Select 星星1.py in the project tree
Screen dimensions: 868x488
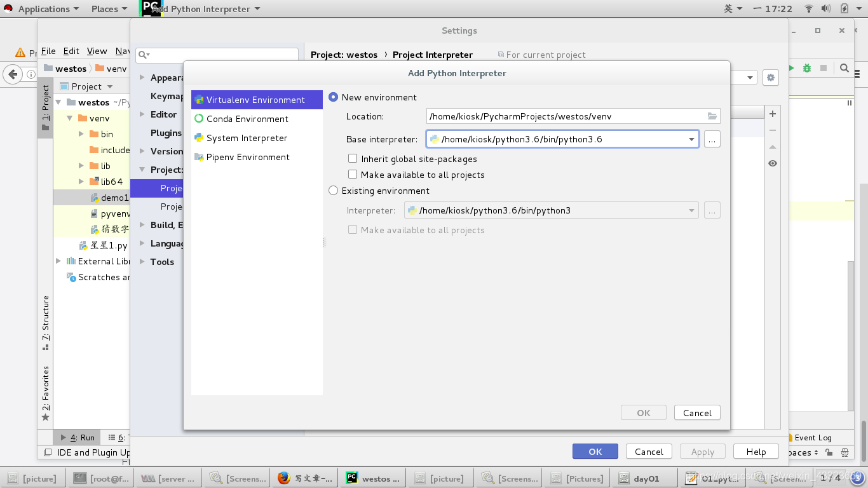104,245
